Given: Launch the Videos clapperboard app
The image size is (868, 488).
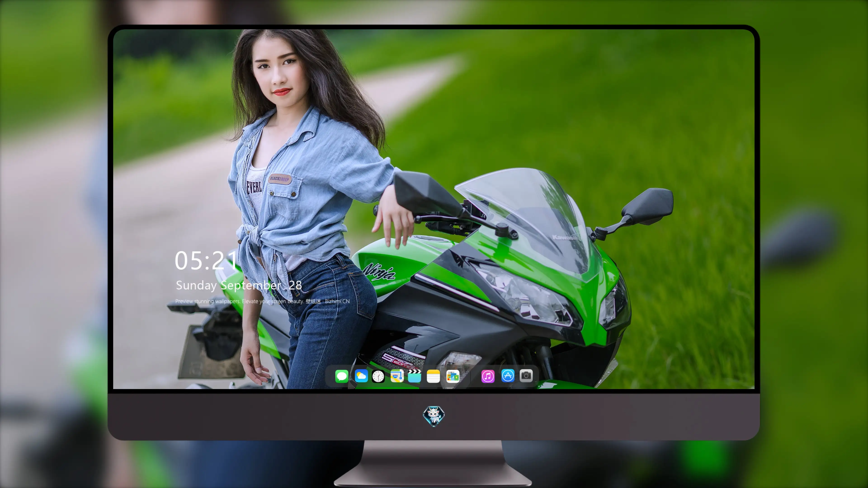Looking at the screenshot, I should coord(415,376).
